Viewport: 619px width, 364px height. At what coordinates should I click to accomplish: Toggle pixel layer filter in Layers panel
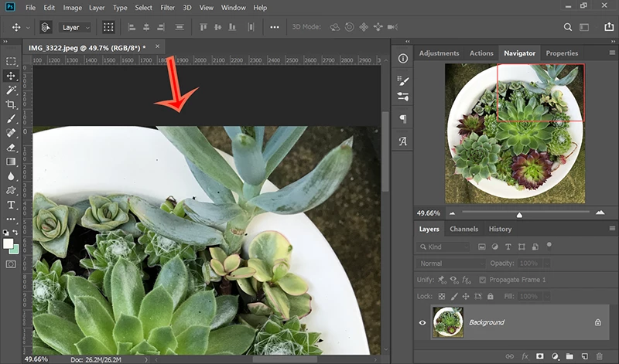pyautogui.click(x=481, y=247)
